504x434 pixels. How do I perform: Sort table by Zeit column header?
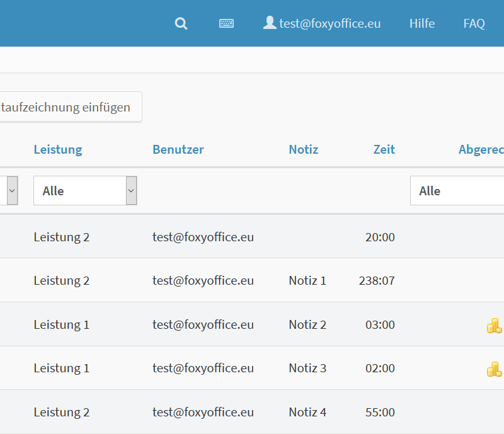coord(384,149)
